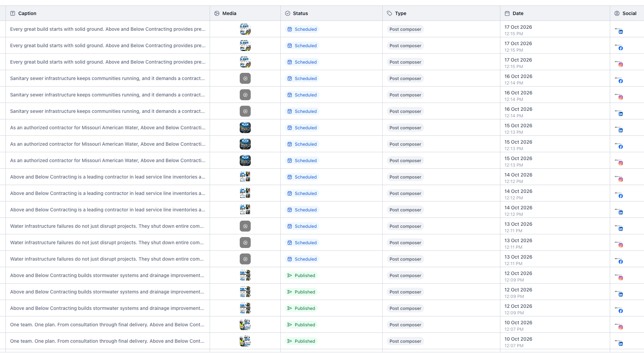The height and width of the screenshot is (353, 644).
Task: Open video thumbnail of 'Sanitary sewer' Facebook post
Action: coord(245,78)
